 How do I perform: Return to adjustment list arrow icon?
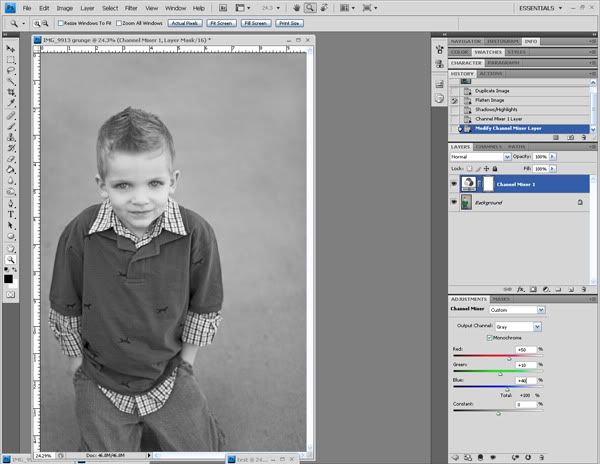tap(455, 457)
